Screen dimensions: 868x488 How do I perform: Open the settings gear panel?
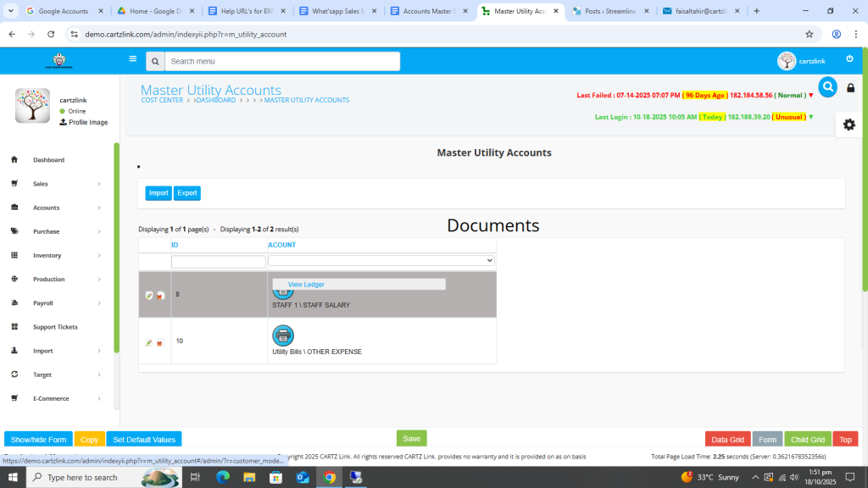tap(849, 125)
